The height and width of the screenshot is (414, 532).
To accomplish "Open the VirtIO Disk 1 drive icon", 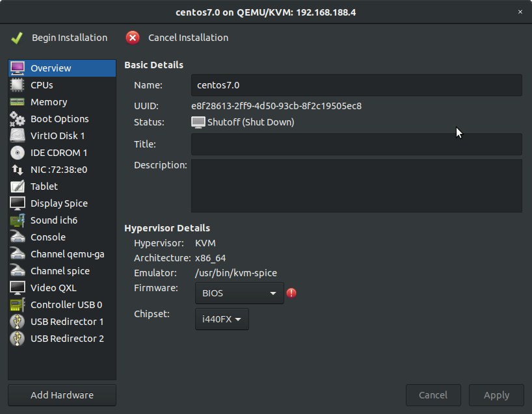I will tap(18, 136).
